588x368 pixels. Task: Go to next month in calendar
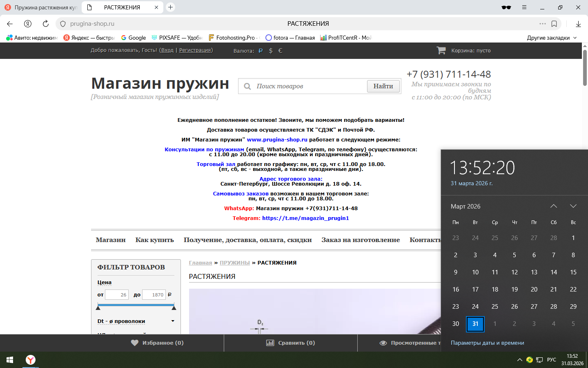pyautogui.click(x=573, y=206)
